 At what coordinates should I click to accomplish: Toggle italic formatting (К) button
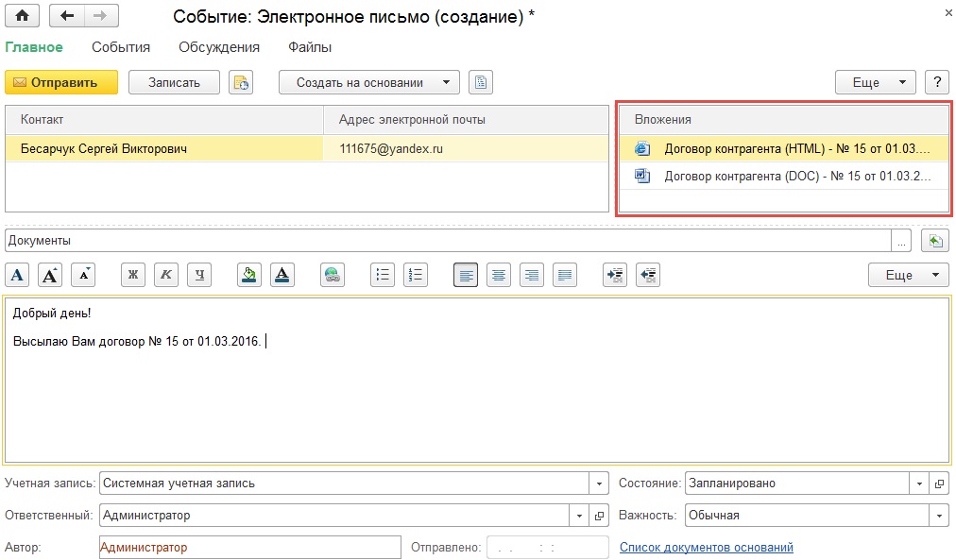coord(166,275)
